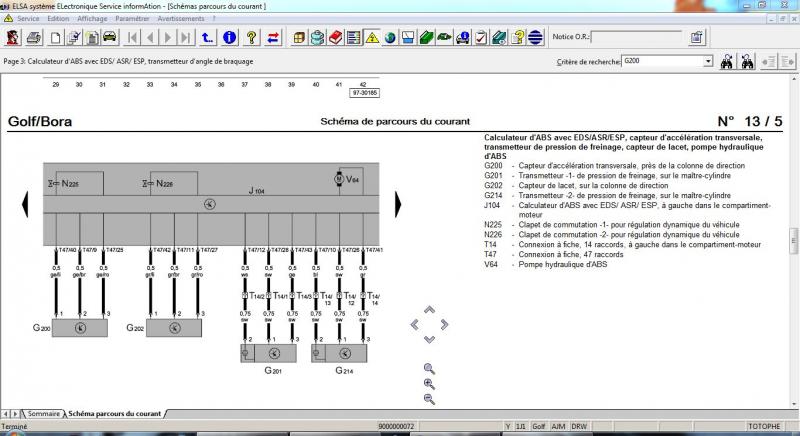Viewport: 800px width, 436px height.
Task: Click the blue striped sphere icon
Action: (535, 37)
